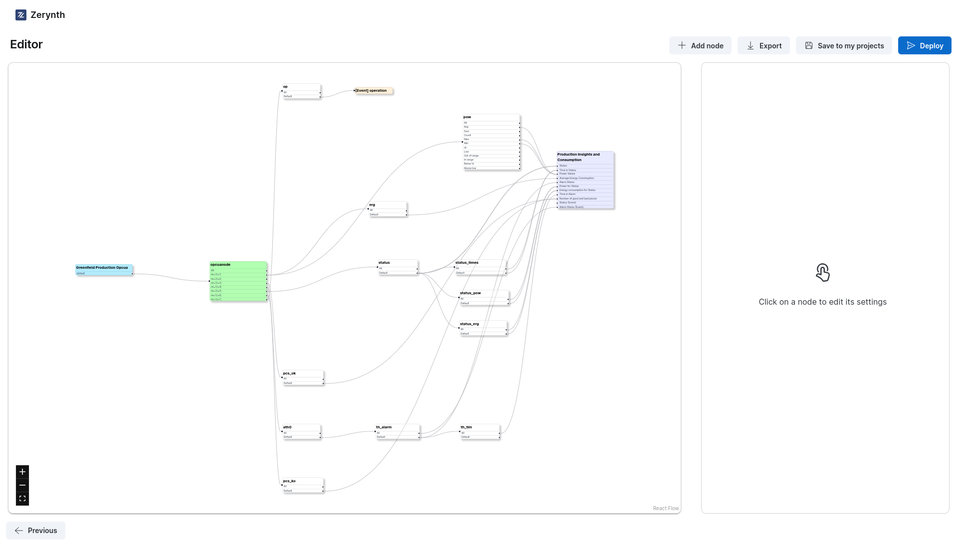
Task: Click the Avg row in pow node
Action: tap(491, 127)
